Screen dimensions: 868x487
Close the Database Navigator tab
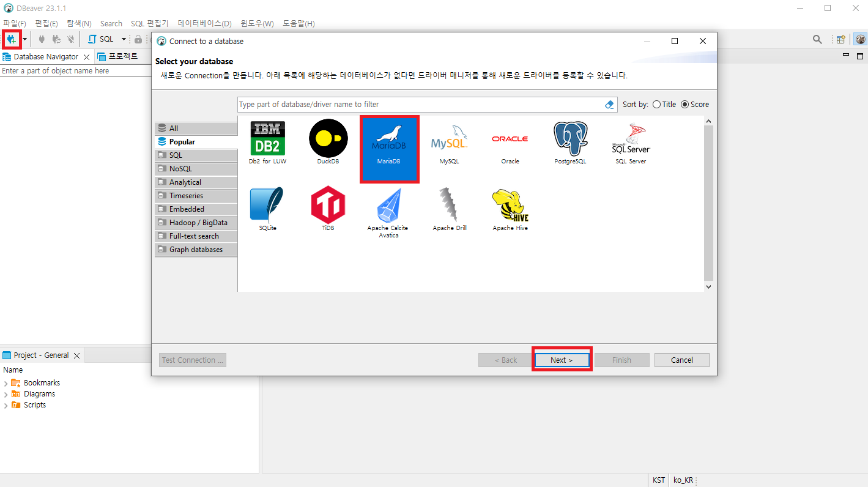86,57
